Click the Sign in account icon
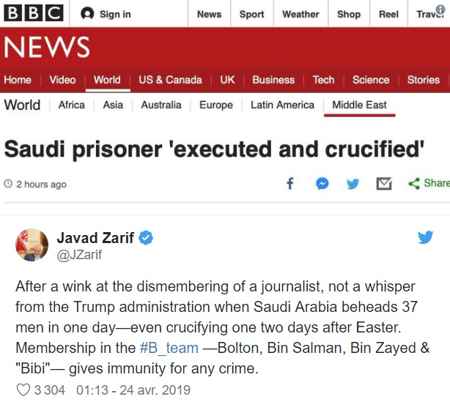The height and width of the screenshot is (402, 450). tap(87, 14)
